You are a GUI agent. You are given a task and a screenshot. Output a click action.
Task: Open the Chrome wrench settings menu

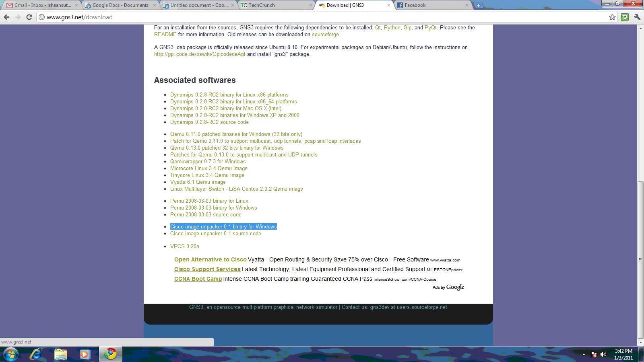point(637,17)
